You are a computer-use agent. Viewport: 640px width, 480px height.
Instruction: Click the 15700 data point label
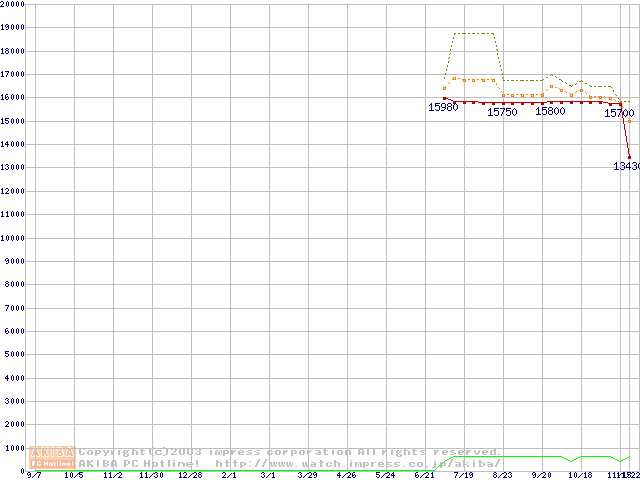619,114
